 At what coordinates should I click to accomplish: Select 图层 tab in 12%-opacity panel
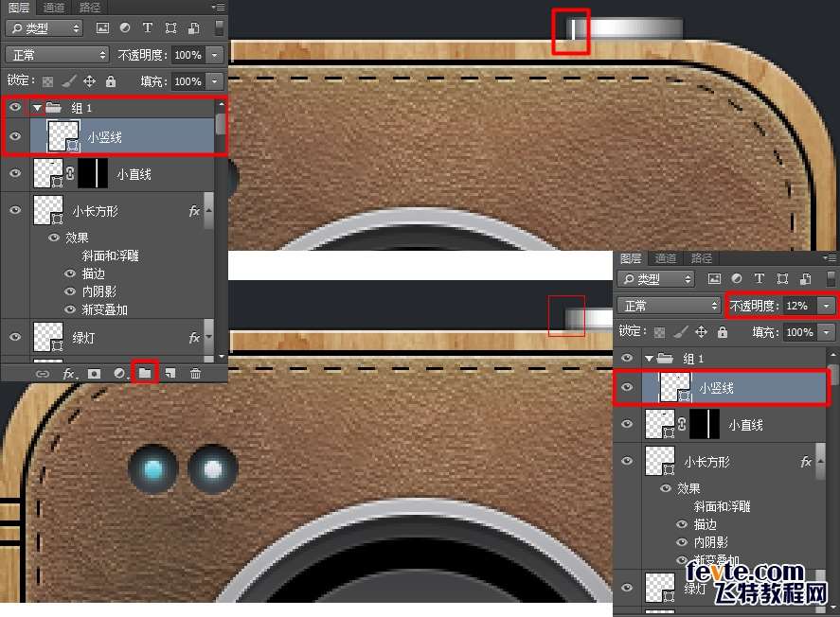pyautogui.click(x=631, y=258)
